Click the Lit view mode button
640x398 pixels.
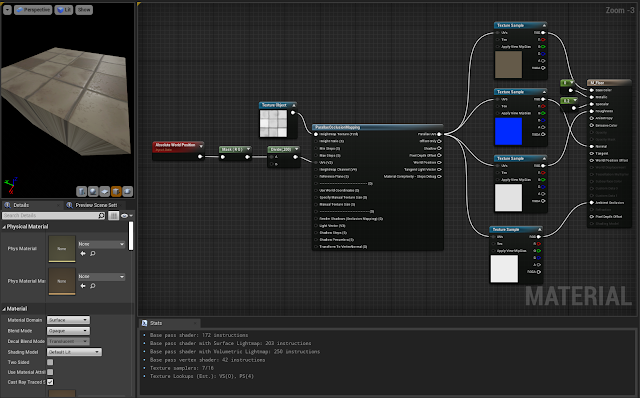64,10
